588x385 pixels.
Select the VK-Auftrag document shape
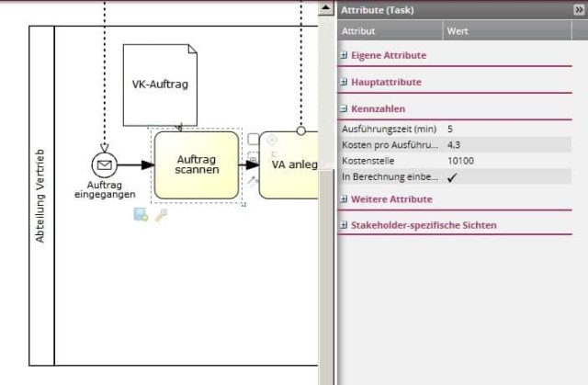[155, 84]
